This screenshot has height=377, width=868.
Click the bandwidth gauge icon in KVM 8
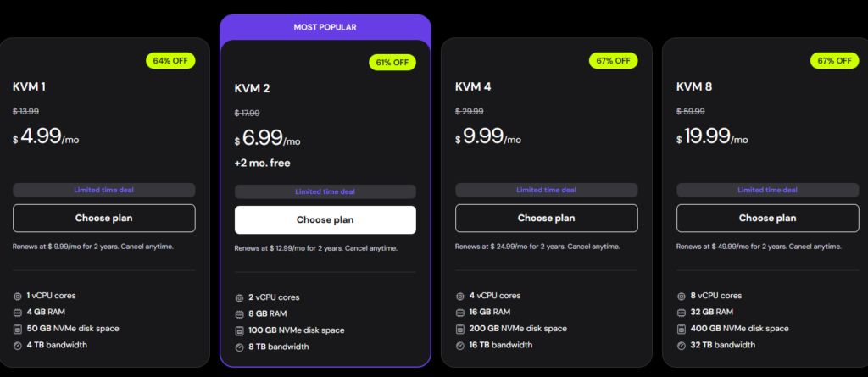coord(682,345)
